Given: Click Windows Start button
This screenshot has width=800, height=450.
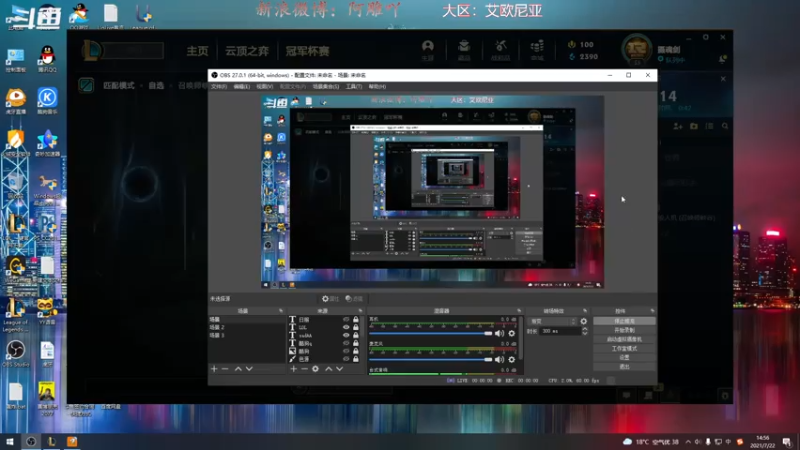Looking at the screenshot, I should tap(10, 442).
